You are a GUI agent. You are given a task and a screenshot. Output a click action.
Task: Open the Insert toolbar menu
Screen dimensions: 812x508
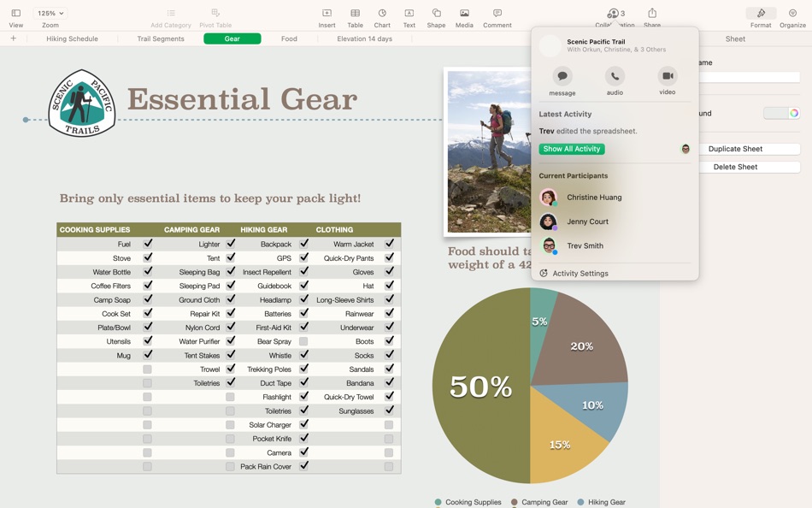coord(327,18)
